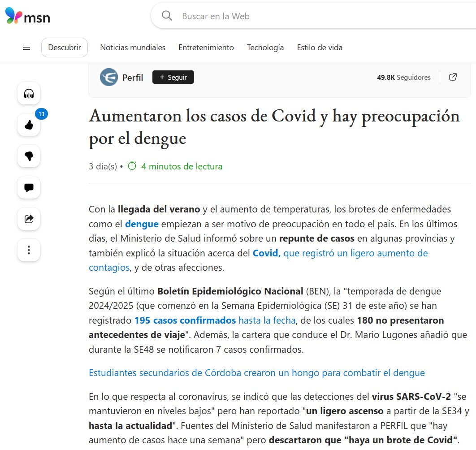Image resolution: width=476 pixels, height=450 pixels.
Task: Switch to the Tecnología section
Action: pyautogui.click(x=265, y=48)
